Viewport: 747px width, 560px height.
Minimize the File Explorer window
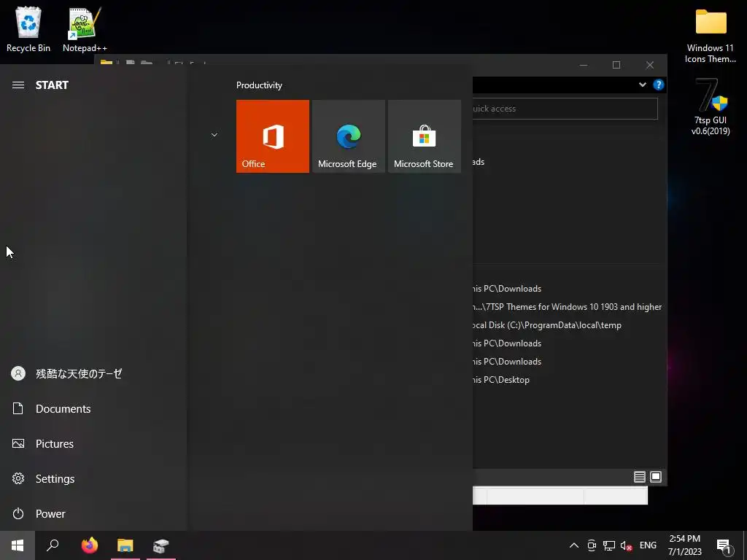[584, 65]
